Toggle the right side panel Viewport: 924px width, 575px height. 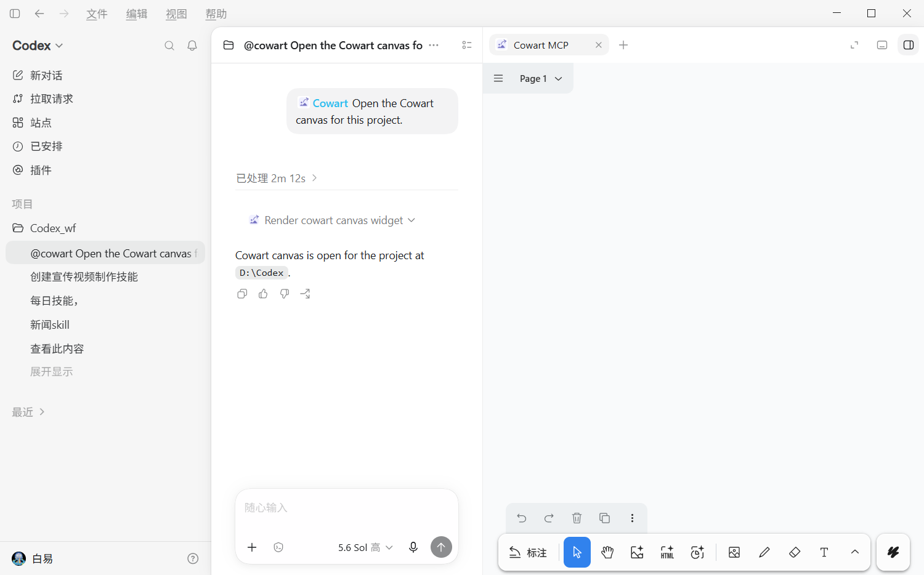pos(909,45)
